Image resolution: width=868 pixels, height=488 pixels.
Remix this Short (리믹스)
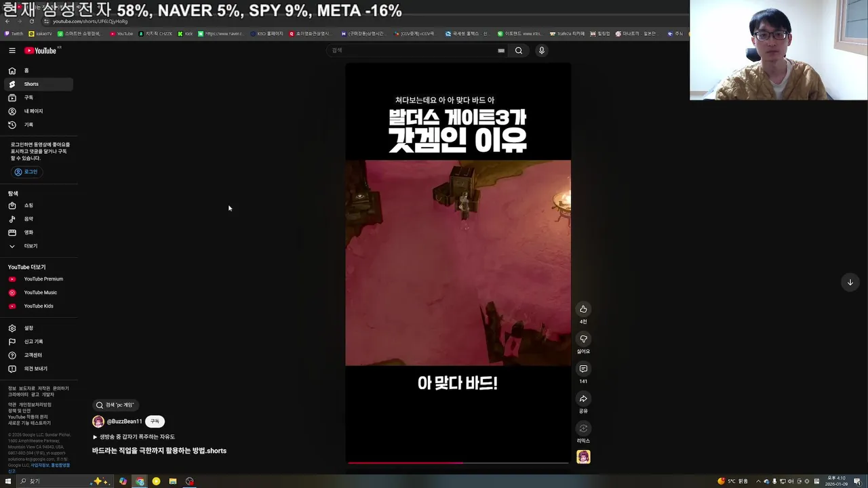pyautogui.click(x=583, y=428)
